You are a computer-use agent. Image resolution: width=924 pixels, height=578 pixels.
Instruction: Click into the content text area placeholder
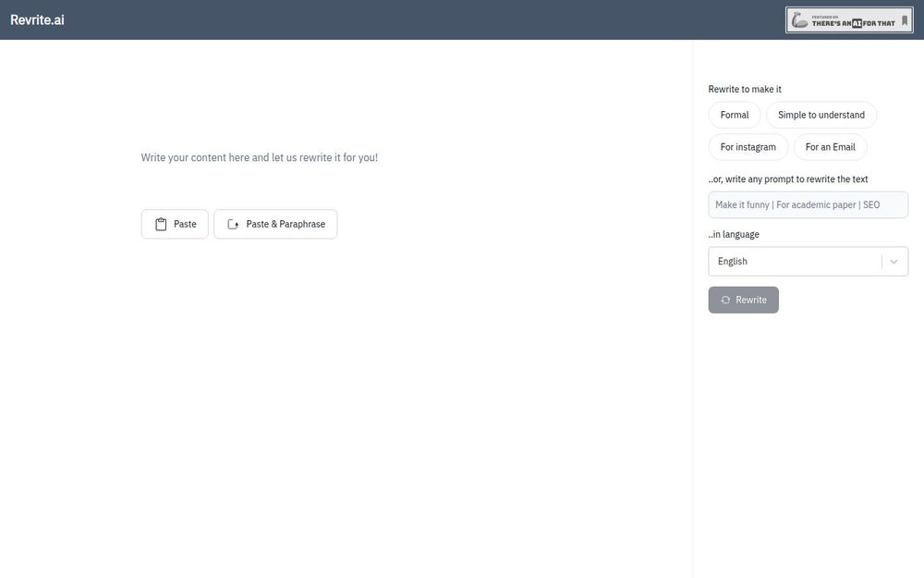[260, 157]
